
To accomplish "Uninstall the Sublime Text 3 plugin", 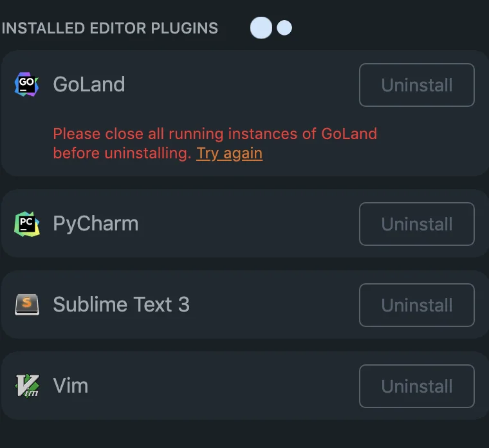I will click(x=417, y=305).
